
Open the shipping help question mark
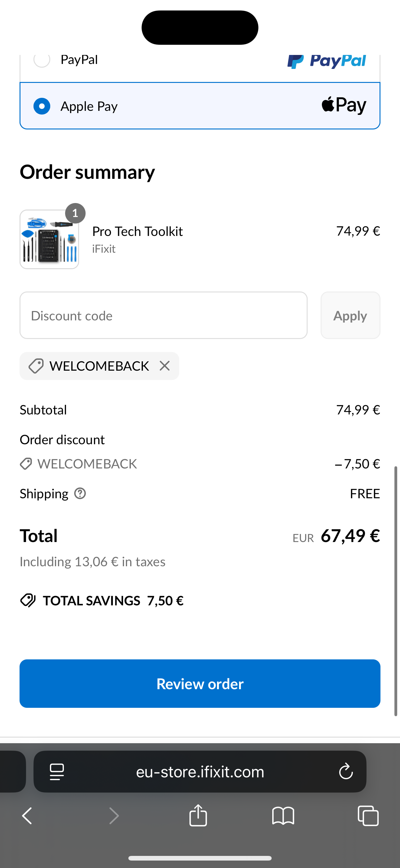coord(80,493)
